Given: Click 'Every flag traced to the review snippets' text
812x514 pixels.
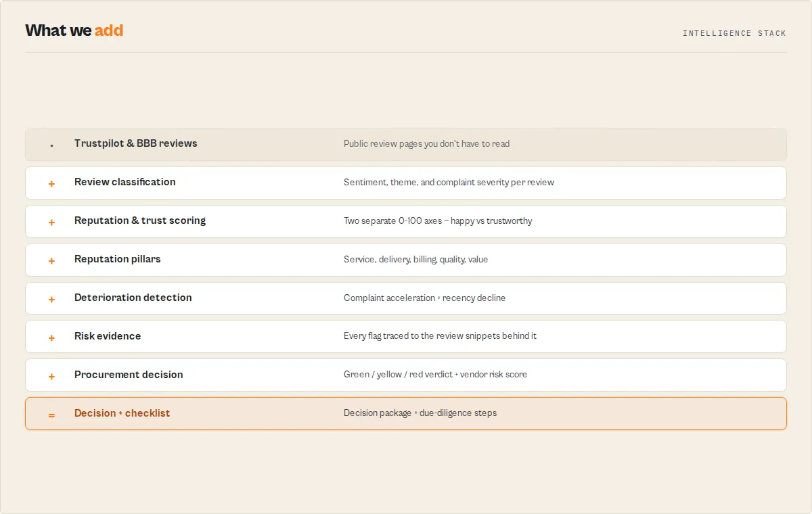Looking at the screenshot, I should (440, 336).
